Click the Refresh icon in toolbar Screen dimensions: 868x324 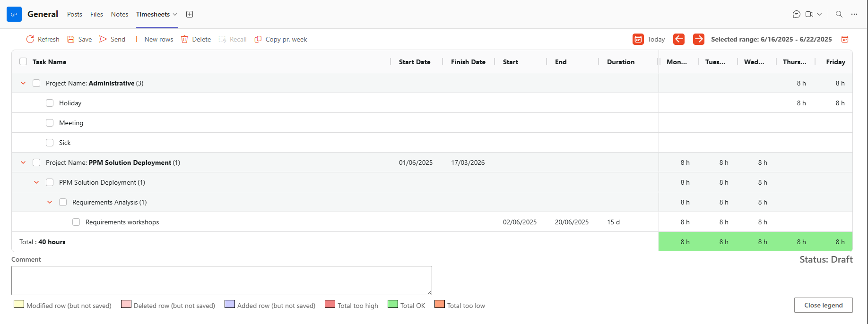[x=30, y=39]
